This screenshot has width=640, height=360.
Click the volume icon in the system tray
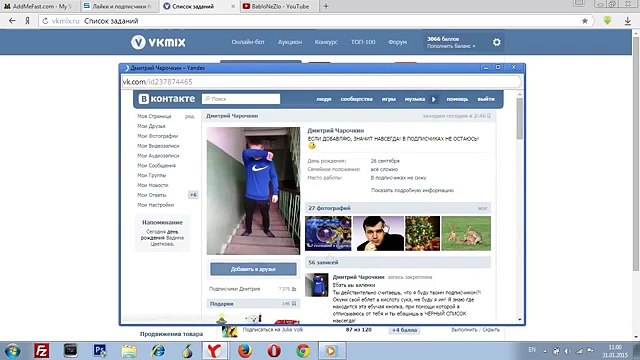coord(567,351)
